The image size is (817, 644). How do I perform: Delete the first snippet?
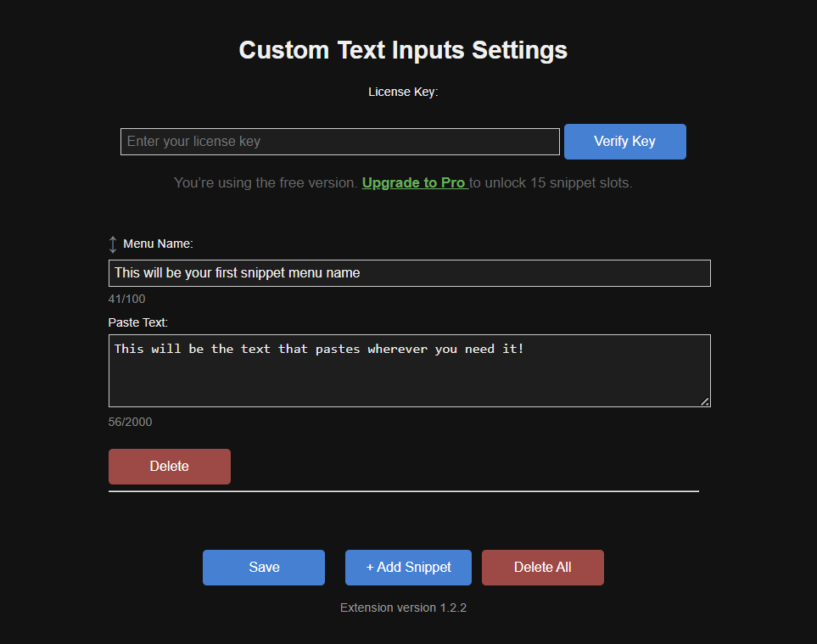point(170,467)
